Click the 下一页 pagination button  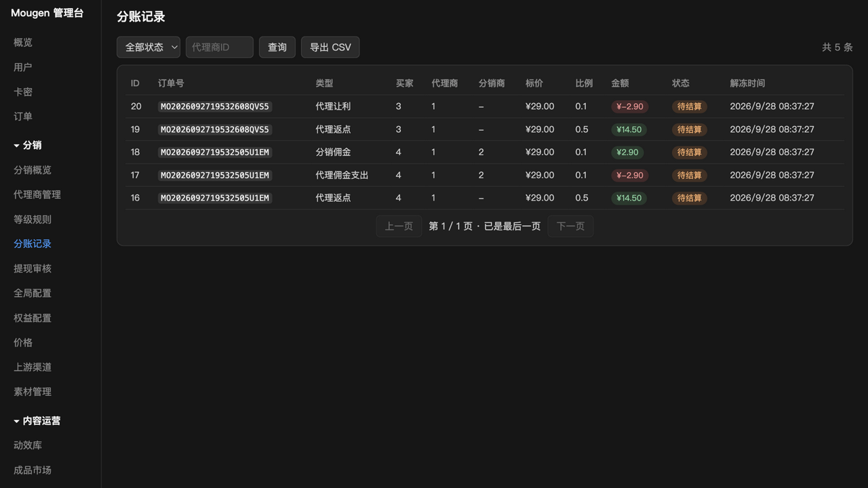(x=570, y=226)
